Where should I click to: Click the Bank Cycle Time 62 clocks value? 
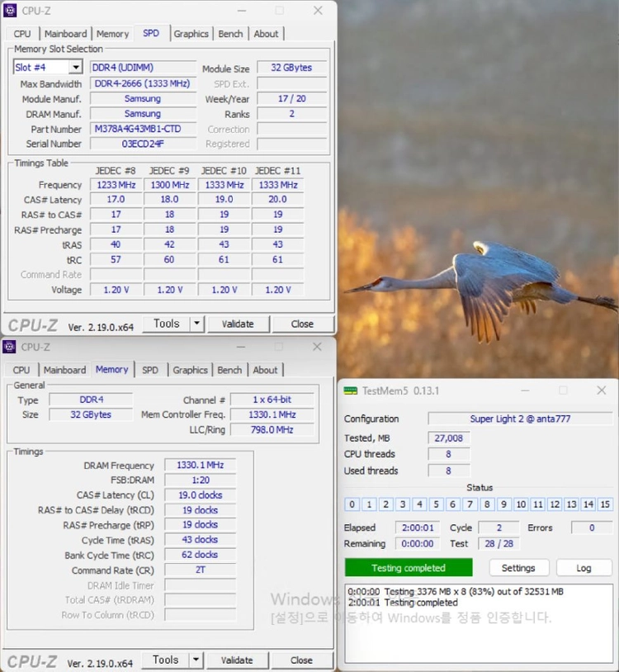(x=200, y=555)
